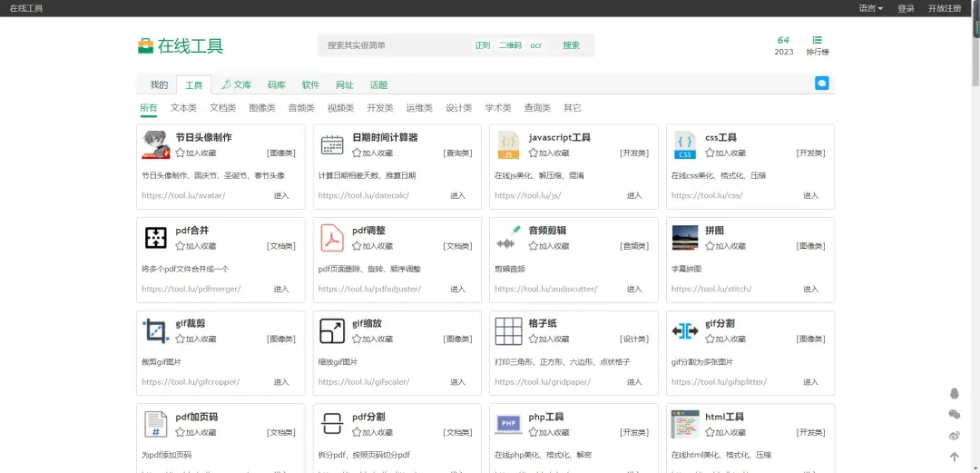
Task: Open the gif裁剪 crop icon
Action: pos(156,330)
